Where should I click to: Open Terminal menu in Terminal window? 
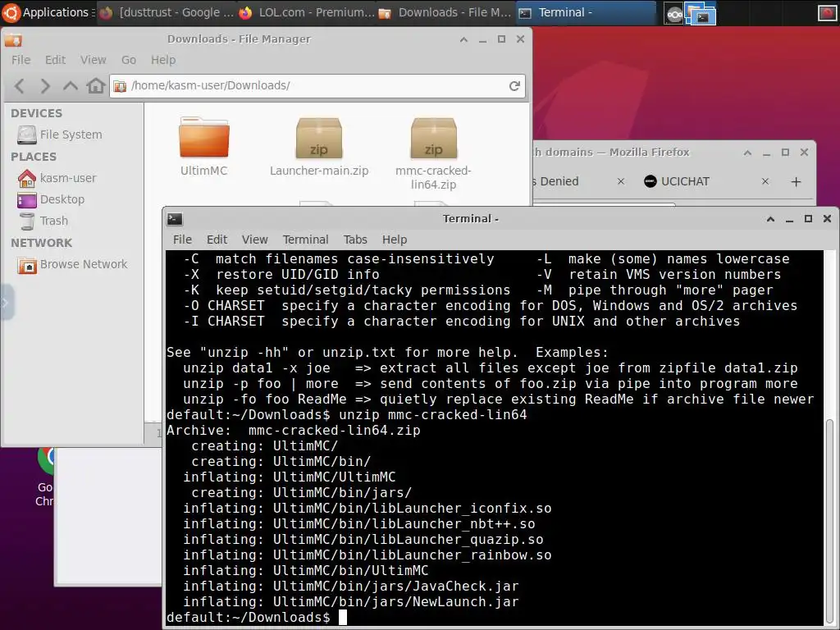click(305, 240)
